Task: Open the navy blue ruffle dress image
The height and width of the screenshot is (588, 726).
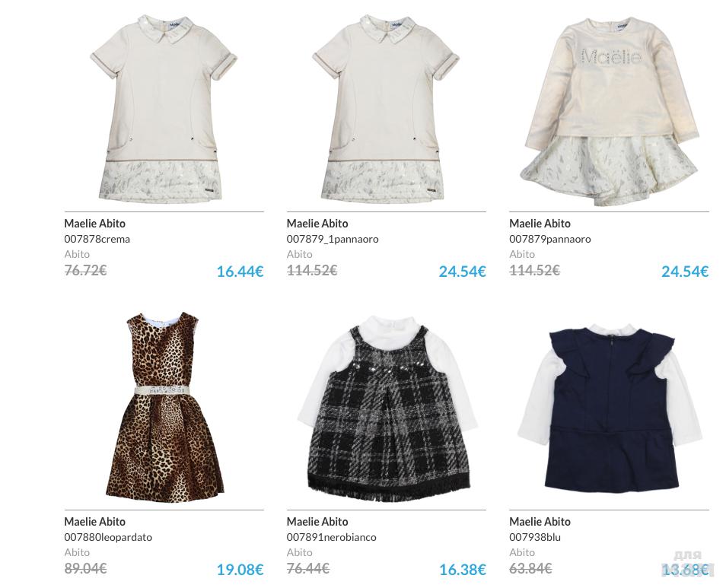Action: [x=610, y=407]
